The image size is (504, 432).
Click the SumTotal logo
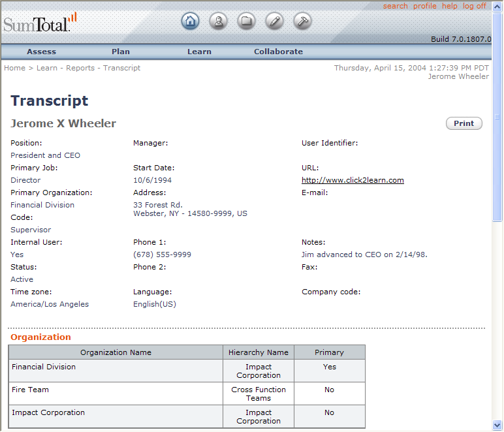(x=39, y=23)
